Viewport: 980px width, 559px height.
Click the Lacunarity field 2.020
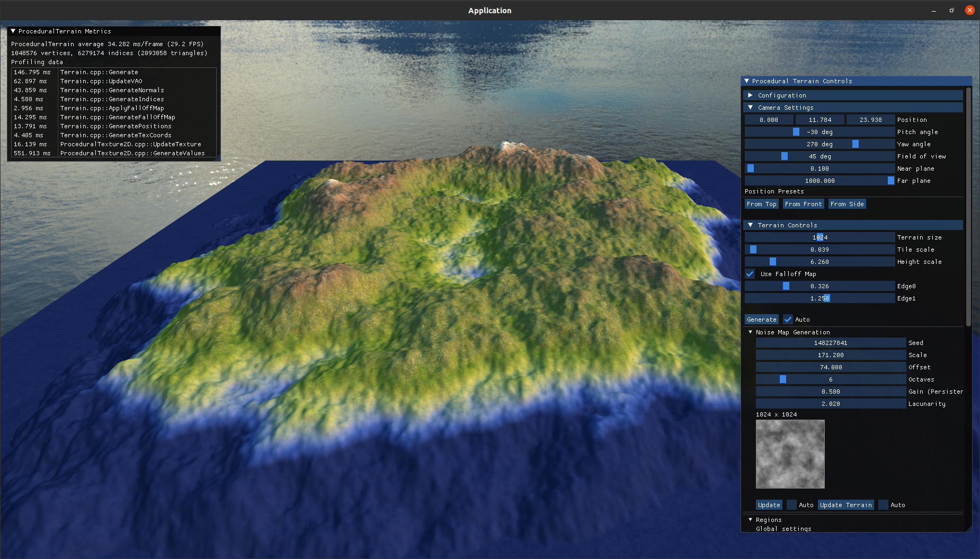coord(831,404)
